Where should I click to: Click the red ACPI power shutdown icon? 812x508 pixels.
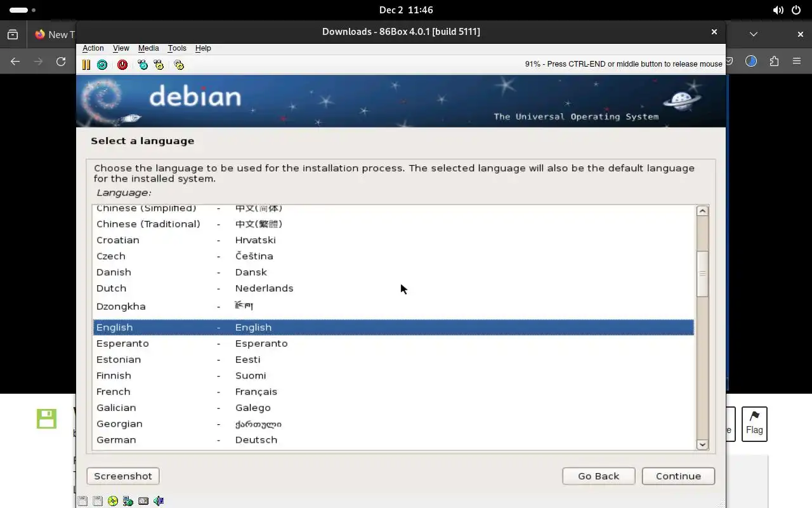click(122, 65)
